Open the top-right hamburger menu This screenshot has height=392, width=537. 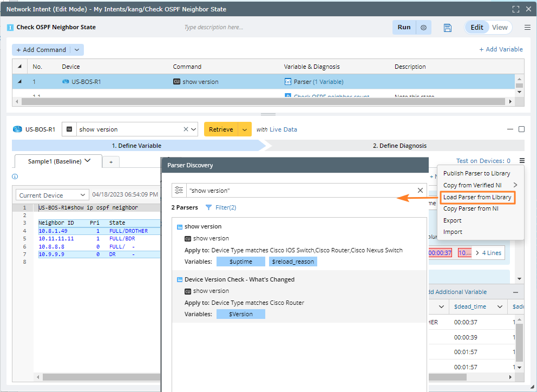pyautogui.click(x=527, y=28)
